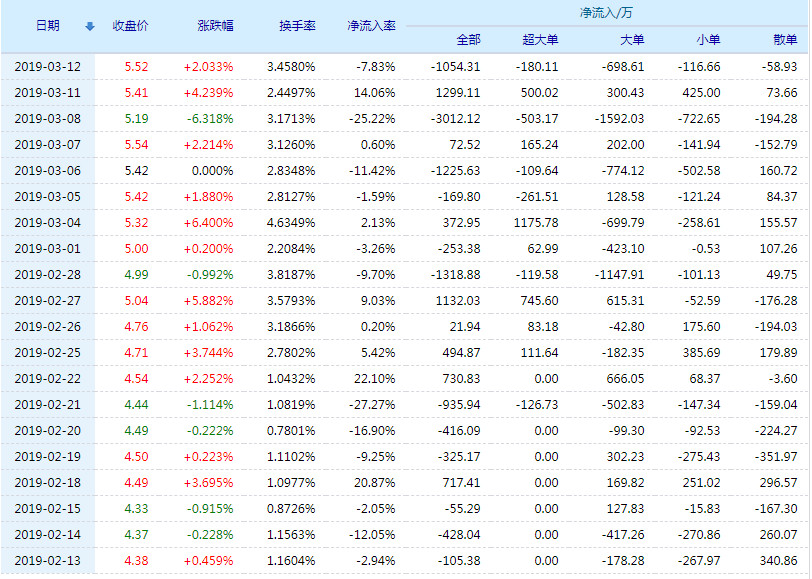This screenshot has height=579, width=812.
Task: Click the 超大单 sub-column header
Action: pyautogui.click(x=540, y=40)
